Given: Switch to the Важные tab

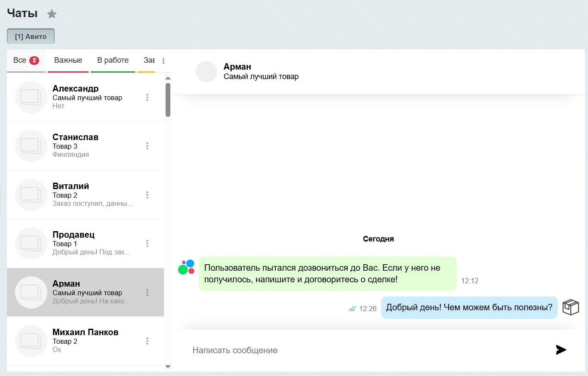Looking at the screenshot, I should pyautogui.click(x=68, y=61).
